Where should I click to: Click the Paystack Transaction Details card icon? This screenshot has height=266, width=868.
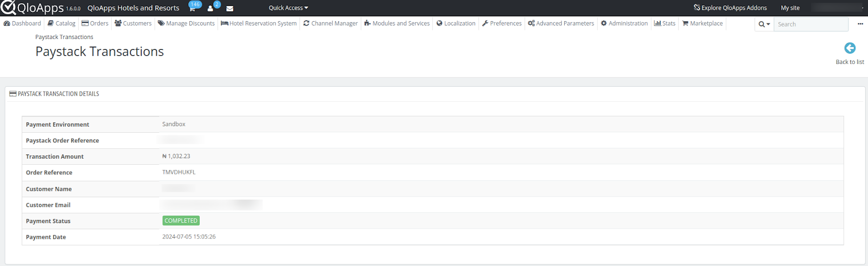tap(13, 94)
